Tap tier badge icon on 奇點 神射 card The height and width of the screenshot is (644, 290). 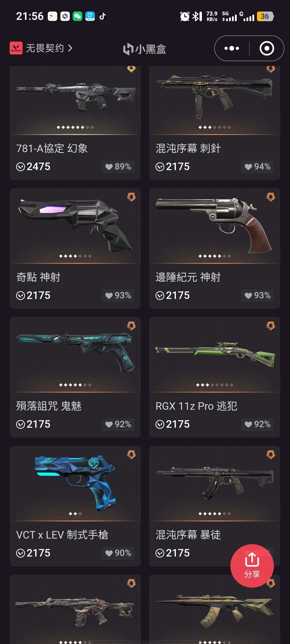point(131,197)
